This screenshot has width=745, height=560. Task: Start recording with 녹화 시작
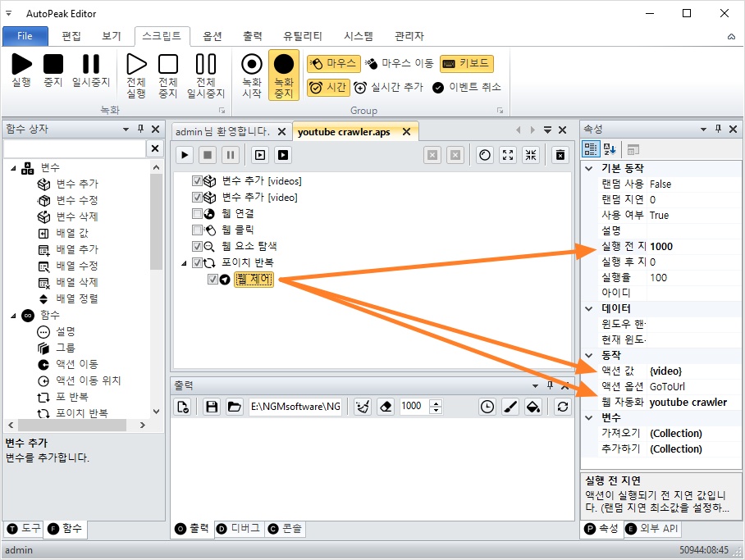(x=251, y=75)
